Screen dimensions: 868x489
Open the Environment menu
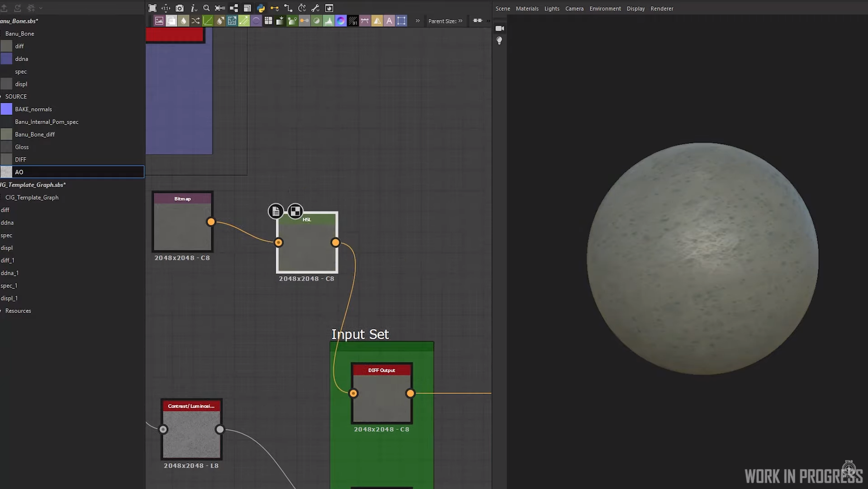[x=605, y=9]
